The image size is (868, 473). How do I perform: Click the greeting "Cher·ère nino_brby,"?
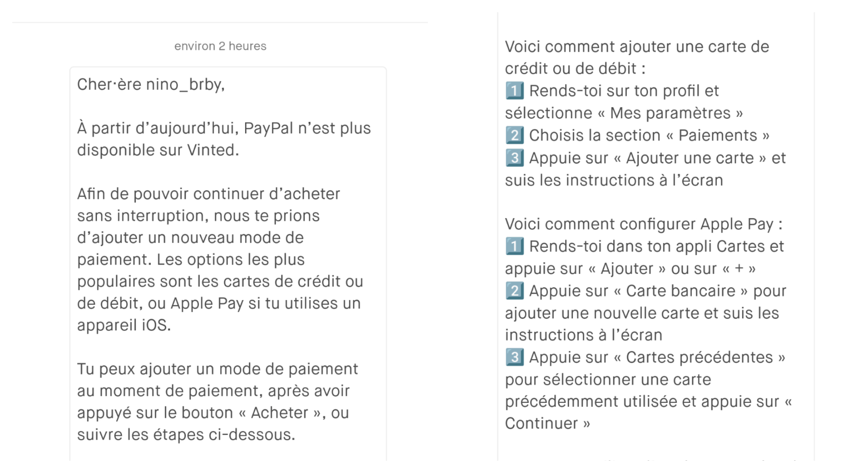click(151, 84)
